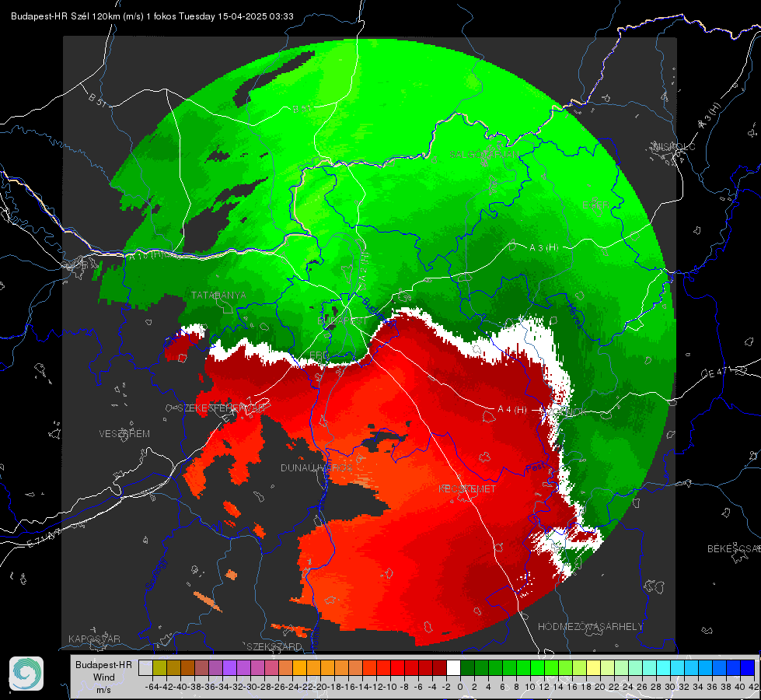Click the 'KECSKEMET' city label
Viewport: 761px width, 700px height.
pos(467,488)
